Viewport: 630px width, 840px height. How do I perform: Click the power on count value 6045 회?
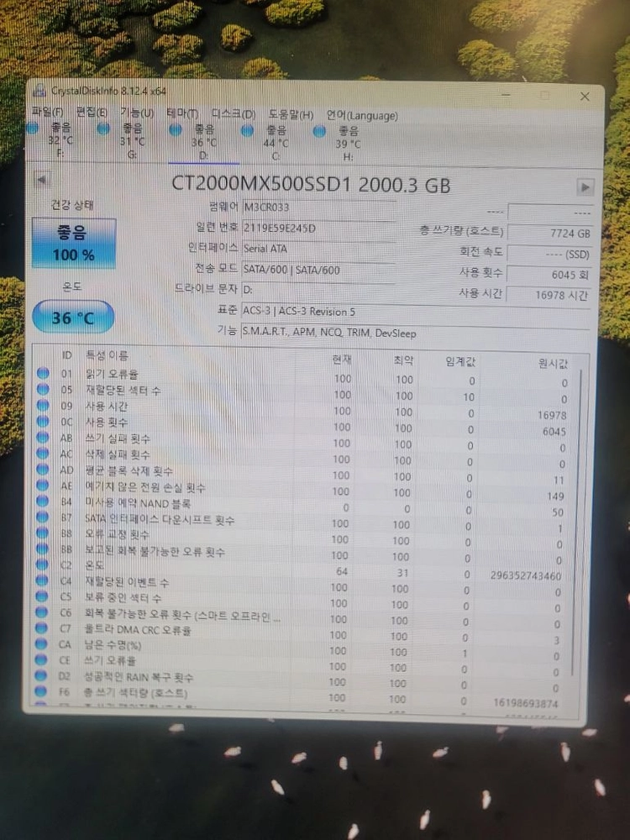[549, 275]
